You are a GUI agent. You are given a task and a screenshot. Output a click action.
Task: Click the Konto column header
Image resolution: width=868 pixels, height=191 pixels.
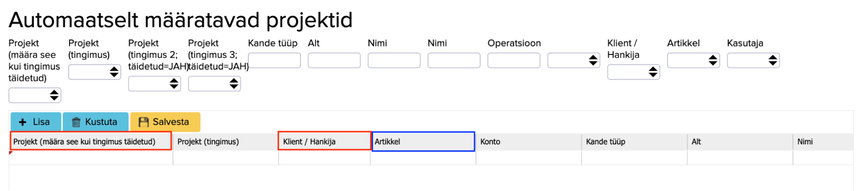point(528,142)
